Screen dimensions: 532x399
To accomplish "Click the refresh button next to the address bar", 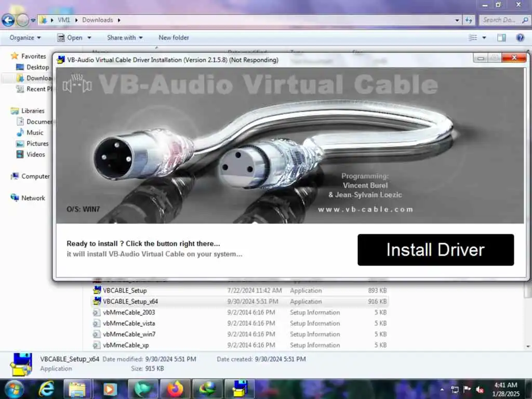I will pos(469,20).
